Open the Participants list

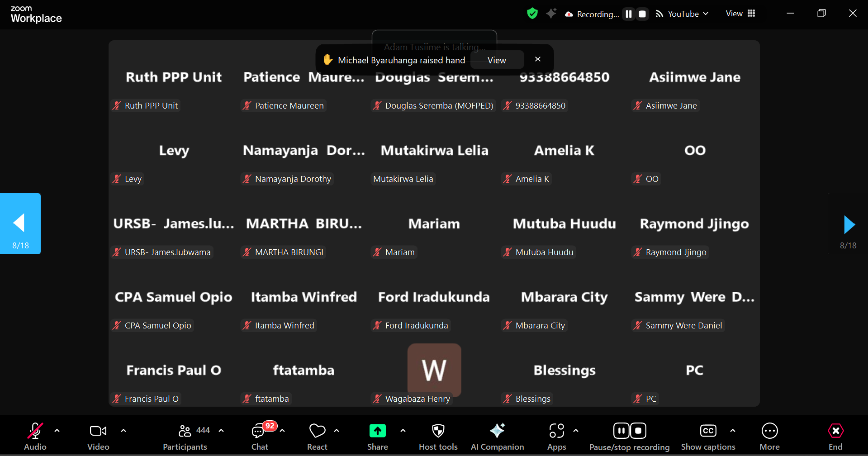(185, 431)
